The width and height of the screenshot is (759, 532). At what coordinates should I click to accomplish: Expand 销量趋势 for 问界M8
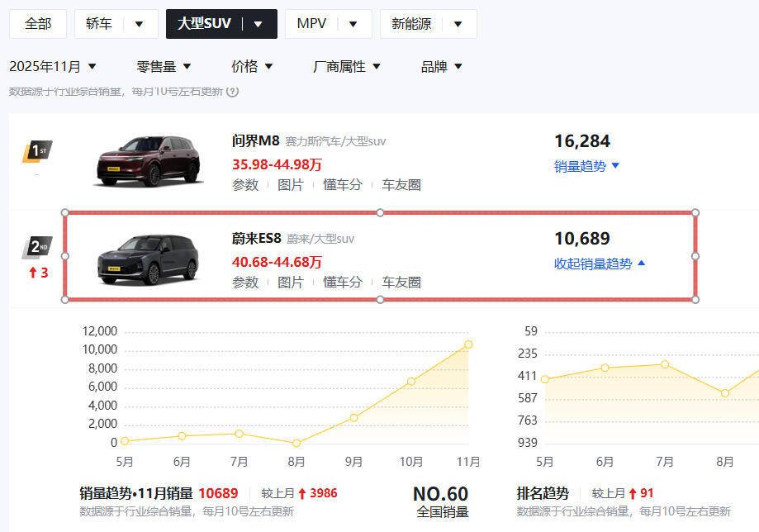pos(586,166)
